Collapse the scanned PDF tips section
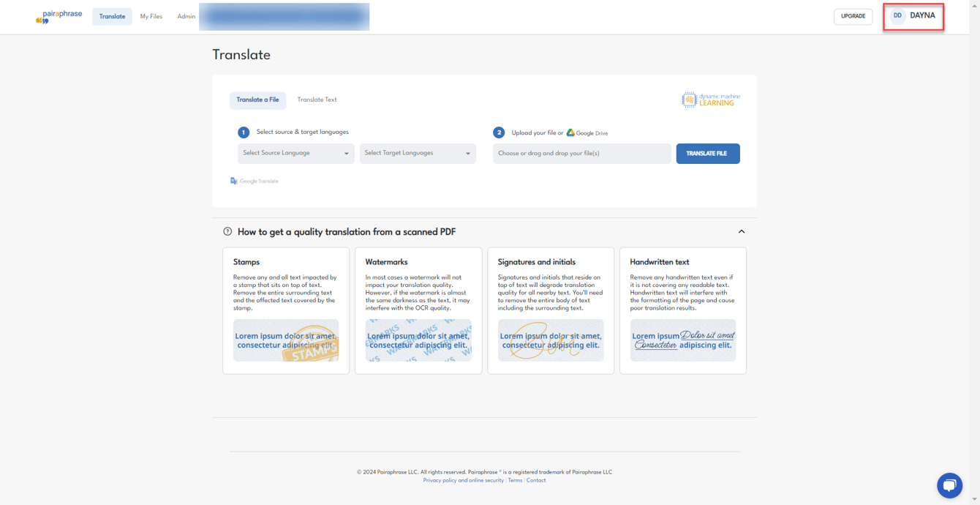The height and width of the screenshot is (505, 980). (x=742, y=231)
